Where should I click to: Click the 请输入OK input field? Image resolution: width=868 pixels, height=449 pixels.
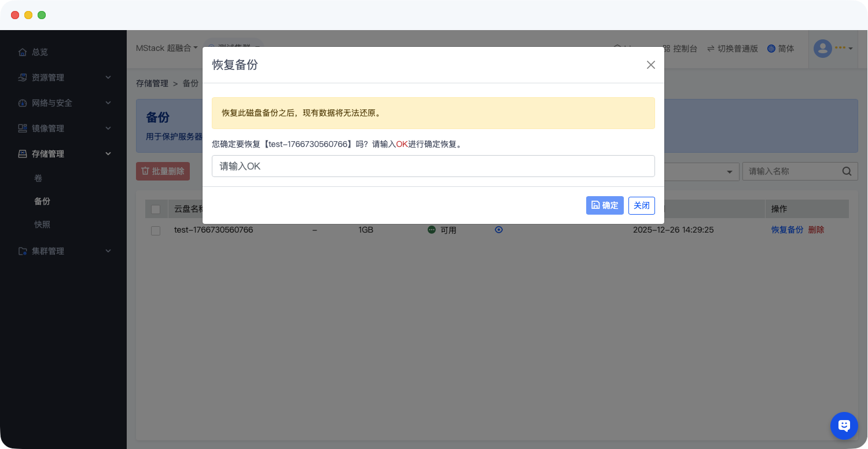tap(433, 166)
